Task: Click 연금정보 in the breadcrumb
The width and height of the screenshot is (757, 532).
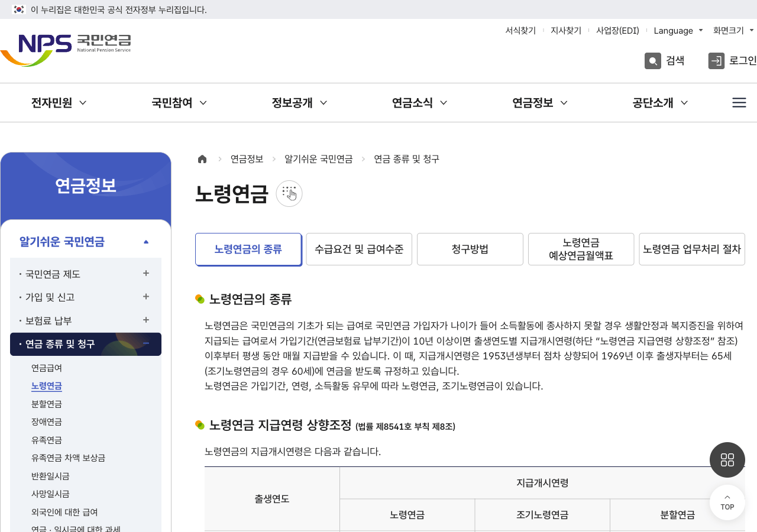Action: coord(247,159)
